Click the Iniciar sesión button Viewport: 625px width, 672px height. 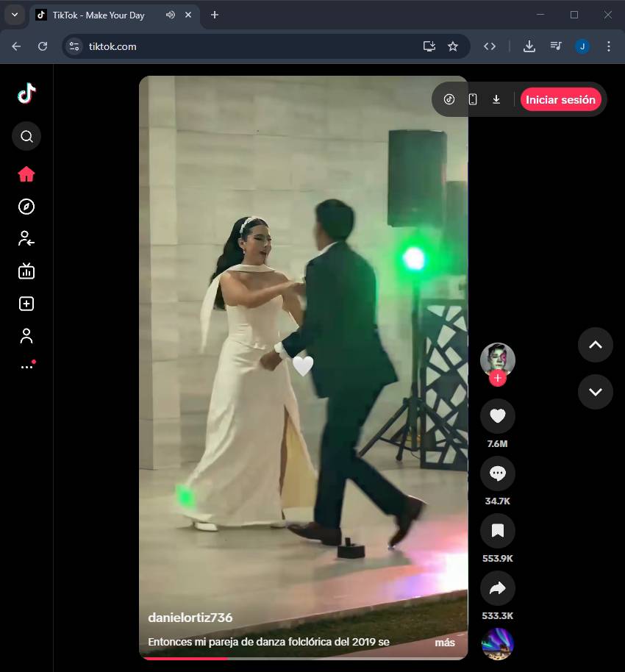560,100
